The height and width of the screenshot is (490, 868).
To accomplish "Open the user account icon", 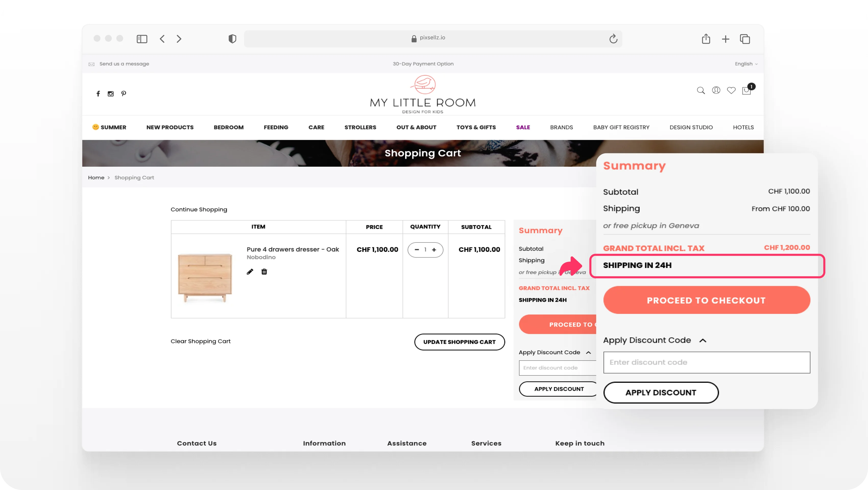I will (716, 90).
